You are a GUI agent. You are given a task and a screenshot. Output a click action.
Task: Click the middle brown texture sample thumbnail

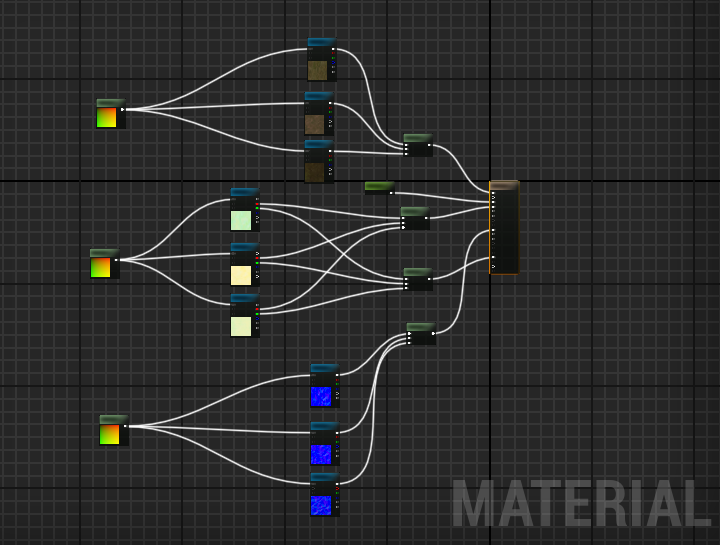(314, 124)
